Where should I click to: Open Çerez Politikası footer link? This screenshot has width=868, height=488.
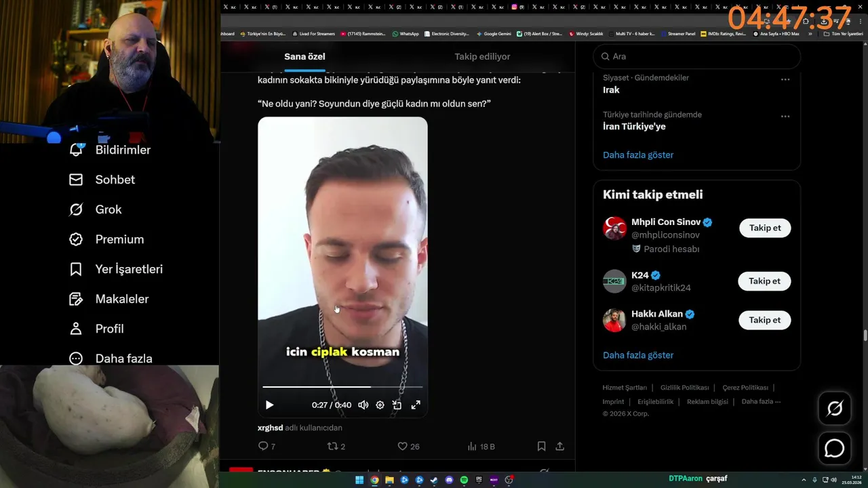745,388
